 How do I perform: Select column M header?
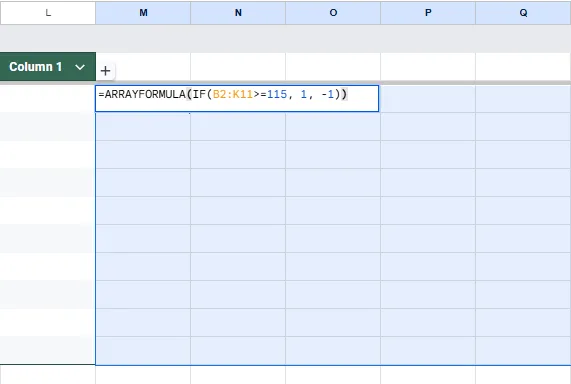click(143, 13)
